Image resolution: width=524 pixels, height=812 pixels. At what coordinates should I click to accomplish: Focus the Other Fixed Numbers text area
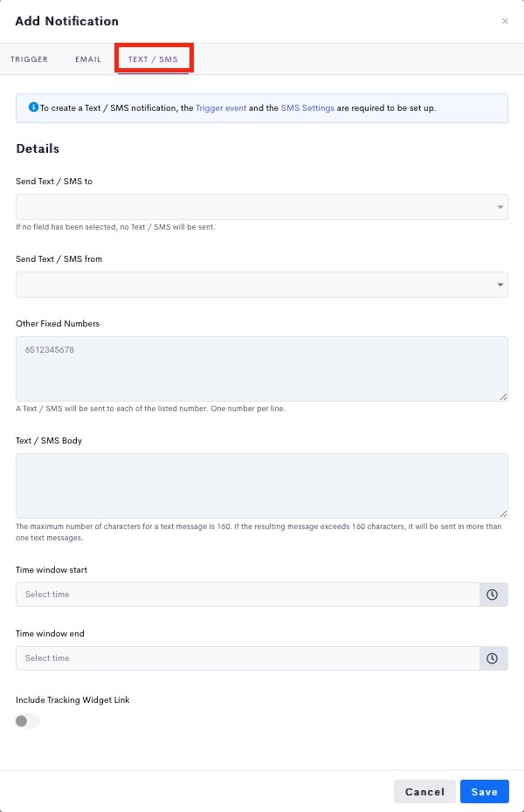point(262,368)
